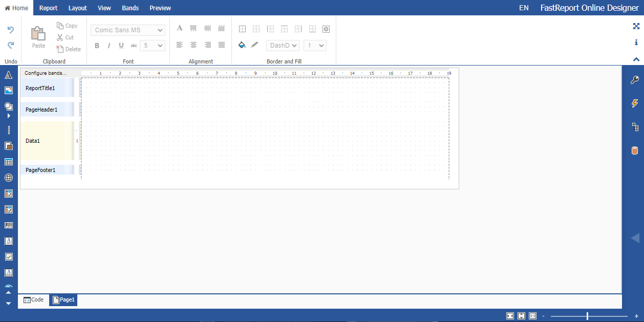The height and width of the screenshot is (322, 644).
Task: Click the fill color bucket icon
Action: [242, 45]
